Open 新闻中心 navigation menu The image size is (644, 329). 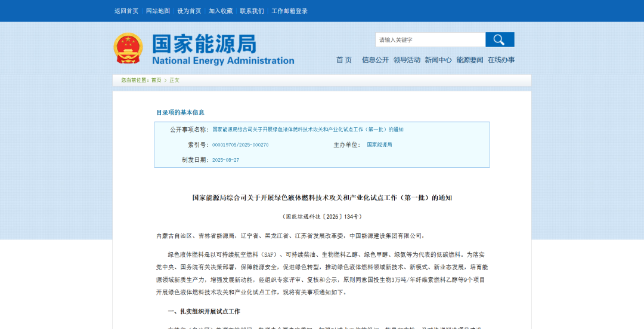[x=438, y=60]
